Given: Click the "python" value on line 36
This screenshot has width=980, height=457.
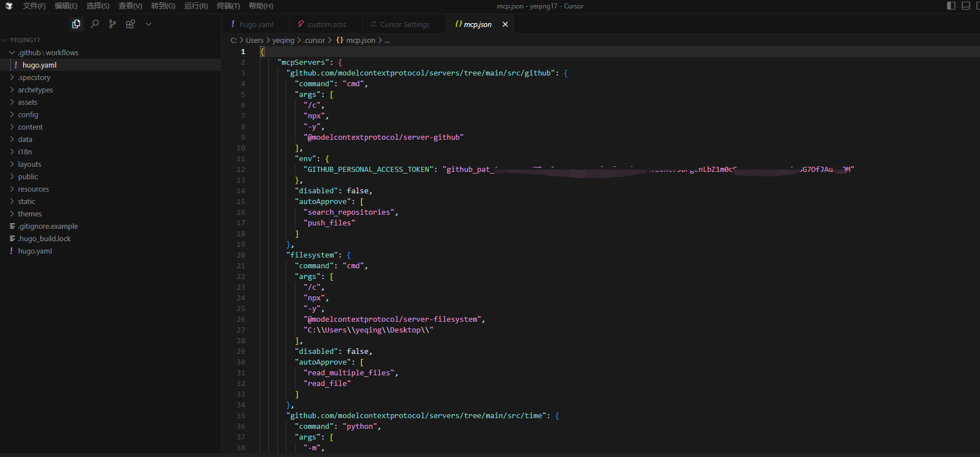Looking at the screenshot, I should tap(360, 426).
